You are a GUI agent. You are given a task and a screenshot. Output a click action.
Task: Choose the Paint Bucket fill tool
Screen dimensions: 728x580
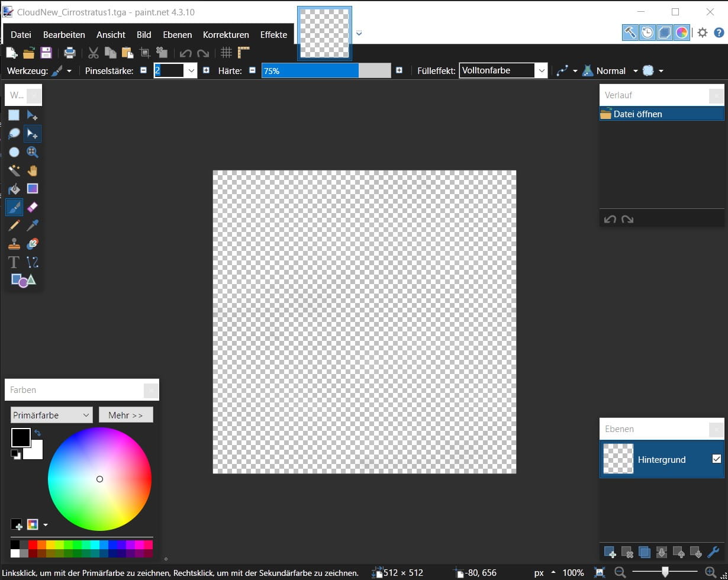tap(14, 189)
